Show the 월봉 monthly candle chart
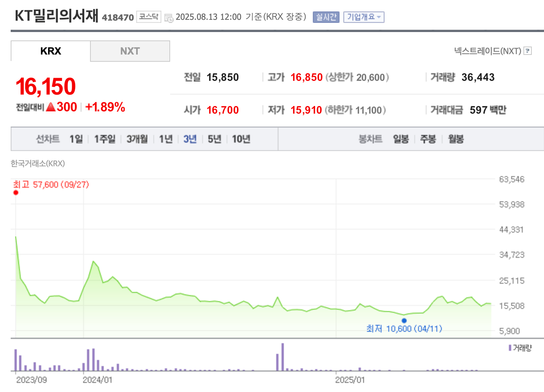This screenshot has height=392, width=544. click(x=456, y=139)
